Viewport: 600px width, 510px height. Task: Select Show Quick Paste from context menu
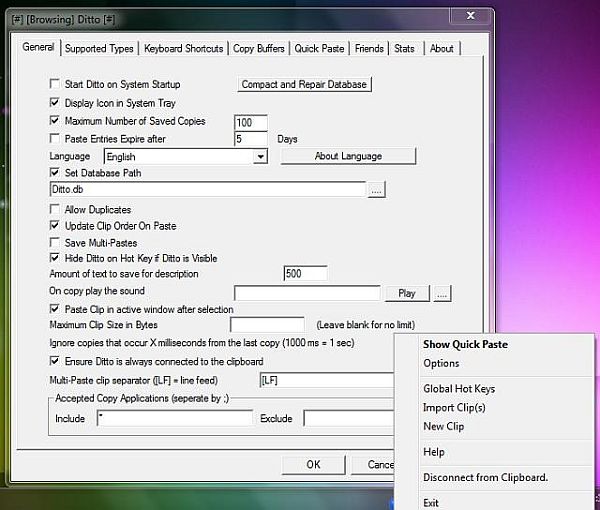point(465,345)
